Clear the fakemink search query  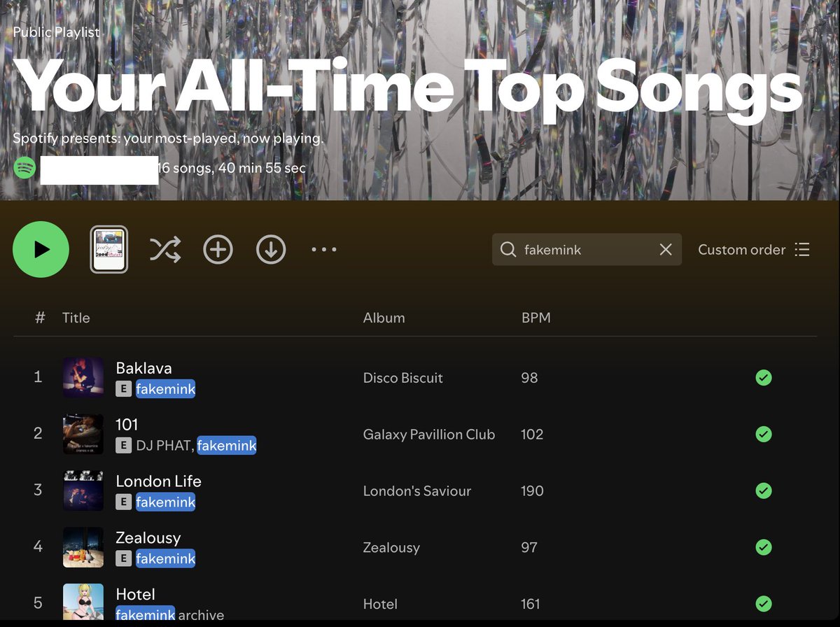pos(666,250)
